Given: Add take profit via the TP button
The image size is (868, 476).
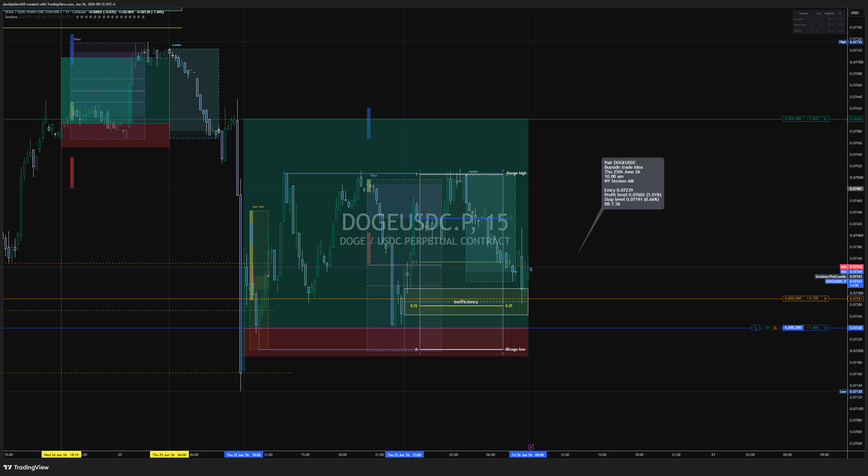Looking at the screenshot, I should coord(767,328).
